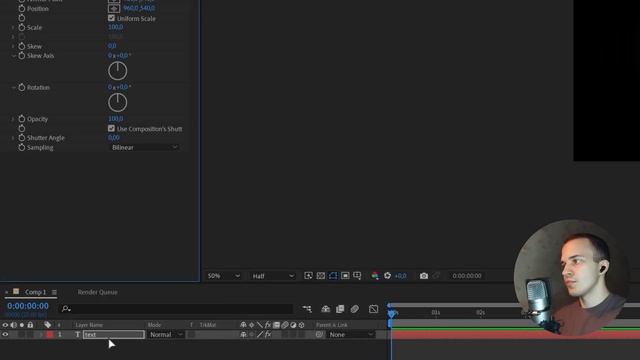Toggle the transparency grid icon
This screenshot has width=640, height=360.
[321, 276]
